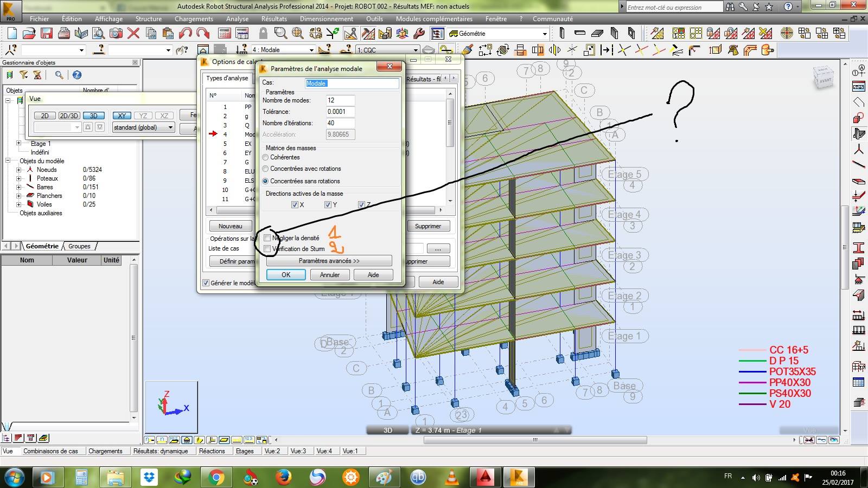
Task: Click the target emitter mesh icon
Action: point(787,34)
